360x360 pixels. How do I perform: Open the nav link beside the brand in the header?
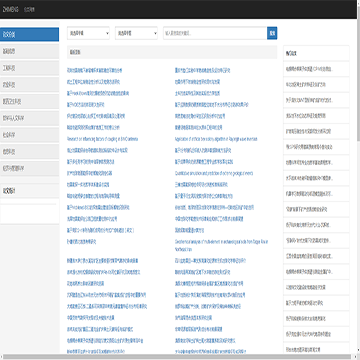29,9
